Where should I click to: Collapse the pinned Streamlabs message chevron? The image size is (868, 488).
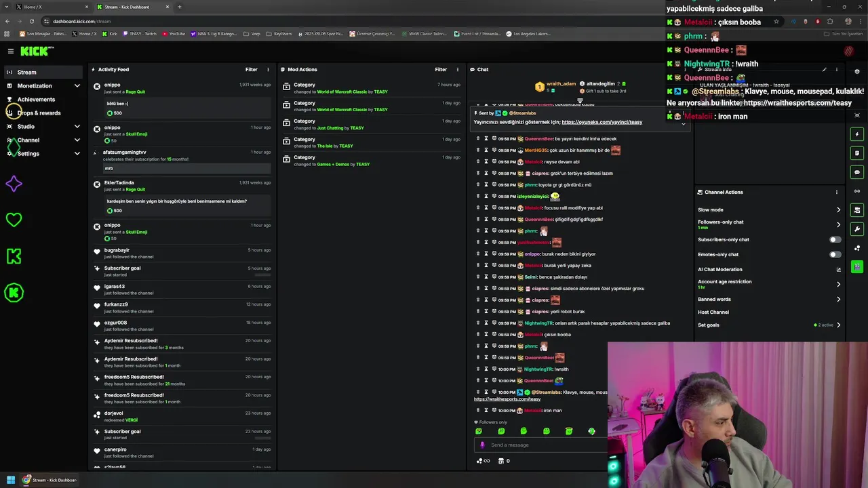(683, 123)
